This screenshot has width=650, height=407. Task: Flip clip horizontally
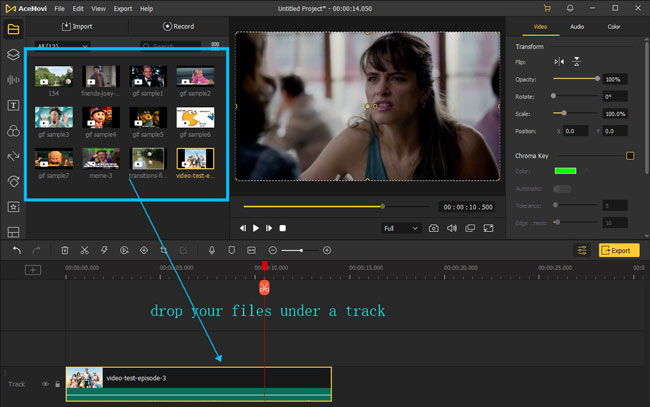pos(559,62)
